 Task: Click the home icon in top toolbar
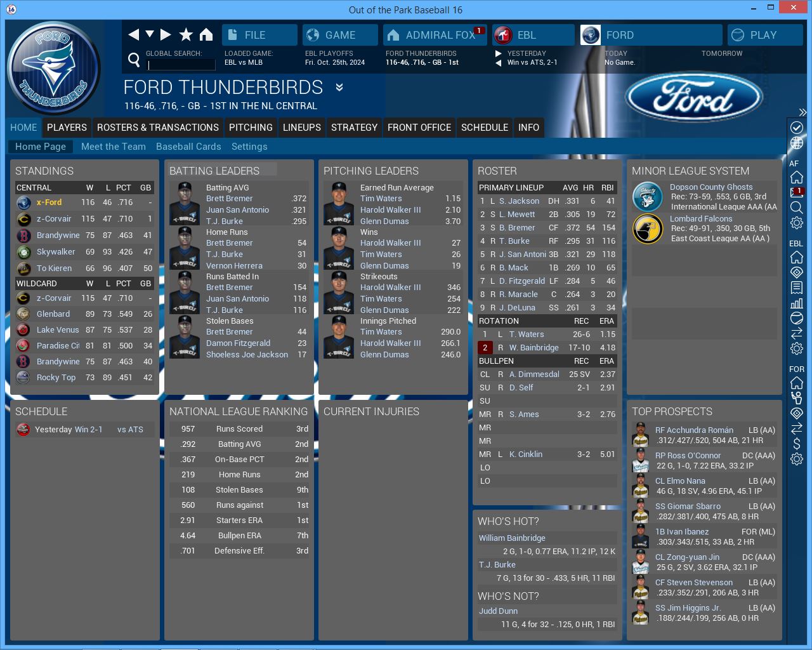coord(206,35)
